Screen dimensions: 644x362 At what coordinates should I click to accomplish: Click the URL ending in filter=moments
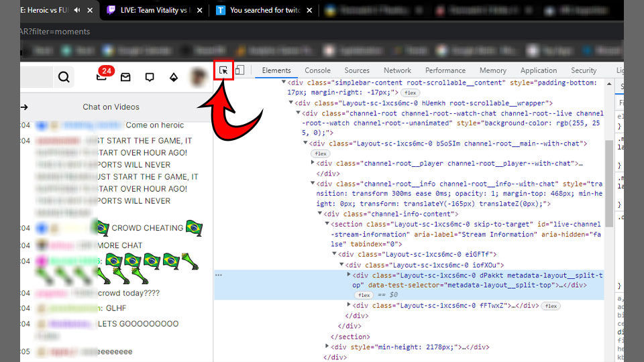pyautogui.click(x=55, y=32)
